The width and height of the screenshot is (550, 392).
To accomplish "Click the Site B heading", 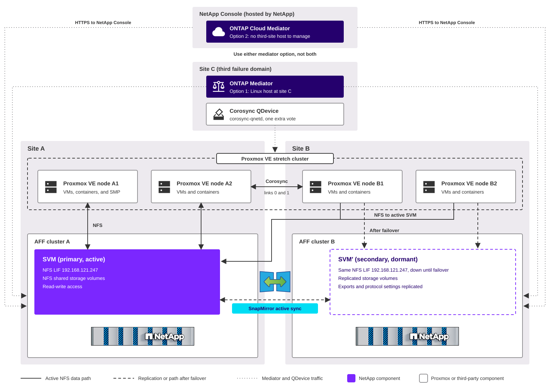I will 301,149.
